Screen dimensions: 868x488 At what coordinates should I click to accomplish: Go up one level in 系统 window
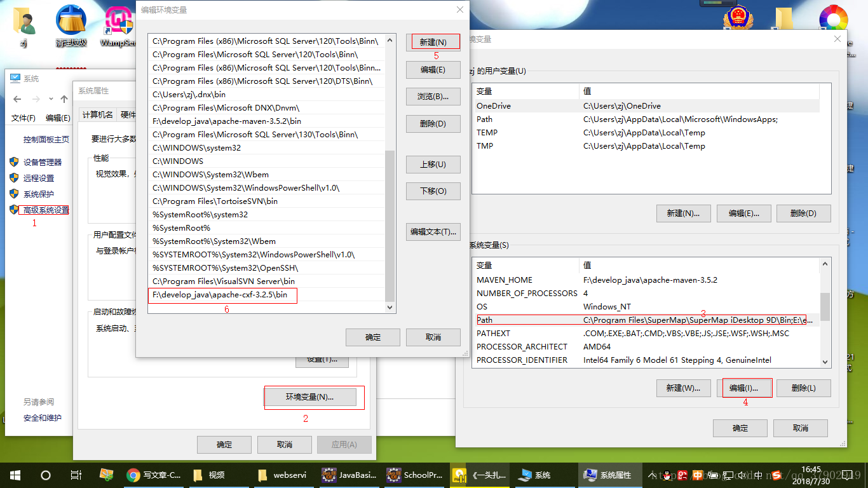click(64, 99)
